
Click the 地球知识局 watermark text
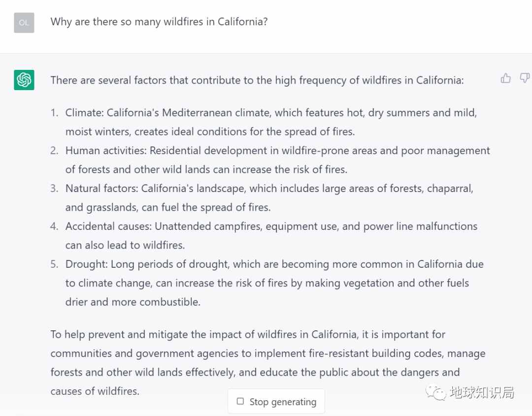click(482, 392)
